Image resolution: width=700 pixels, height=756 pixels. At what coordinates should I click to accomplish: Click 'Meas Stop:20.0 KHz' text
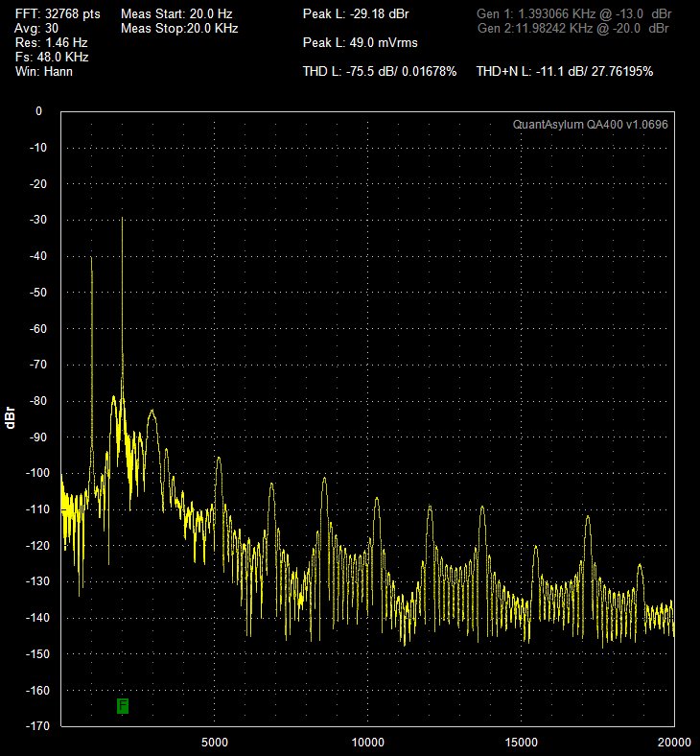(179, 29)
